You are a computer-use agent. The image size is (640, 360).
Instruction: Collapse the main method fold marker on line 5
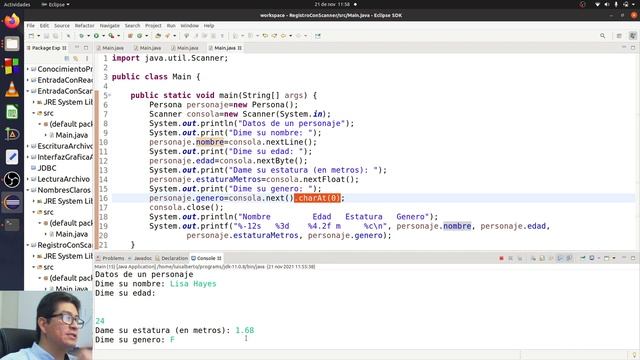(x=109, y=95)
